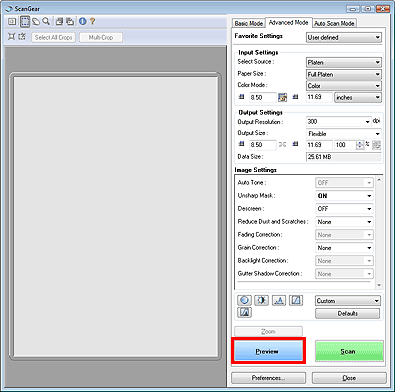Open the Histogram adjustment button
The height and width of the screenshot is (392, 395).
[x=279, y=300]
